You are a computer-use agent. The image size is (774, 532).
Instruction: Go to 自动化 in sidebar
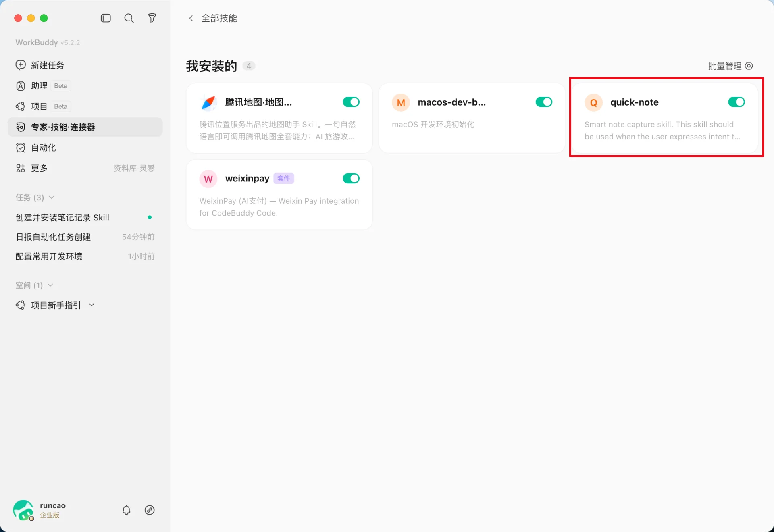pyautogui.click(x=85, y=148)
